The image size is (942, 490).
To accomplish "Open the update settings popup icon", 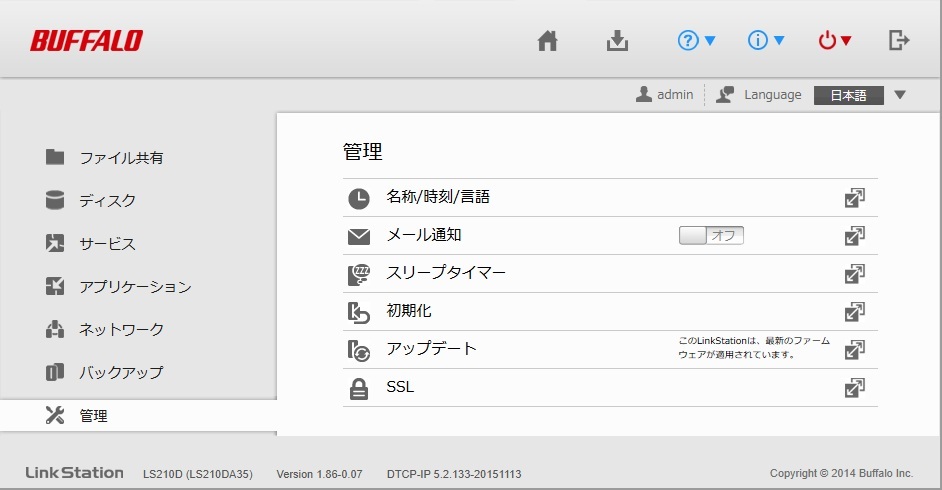I will 854,350.
